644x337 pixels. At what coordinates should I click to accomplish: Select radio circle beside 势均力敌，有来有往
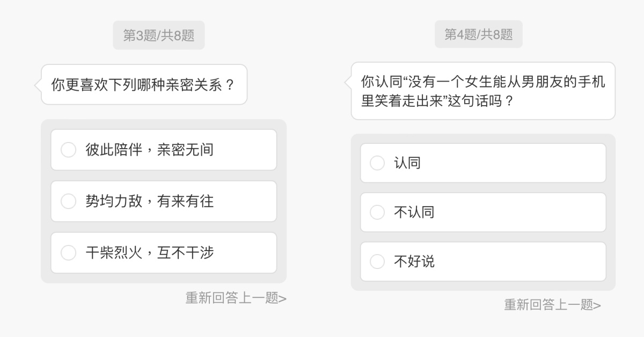coord(68,201)
